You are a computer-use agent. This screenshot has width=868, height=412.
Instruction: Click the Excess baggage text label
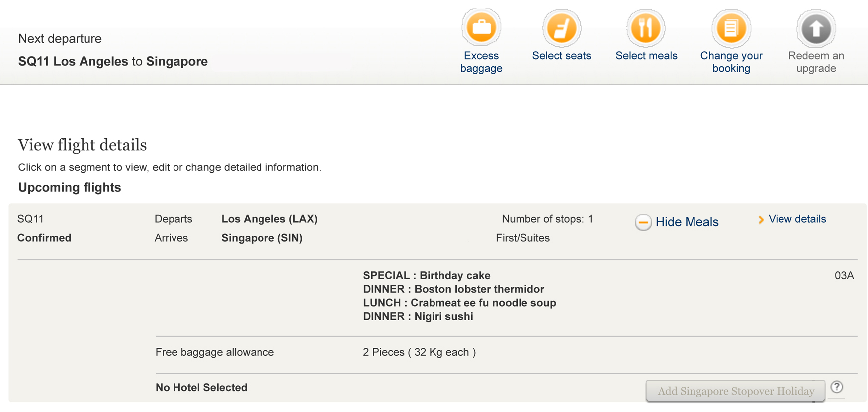(481, 62)
